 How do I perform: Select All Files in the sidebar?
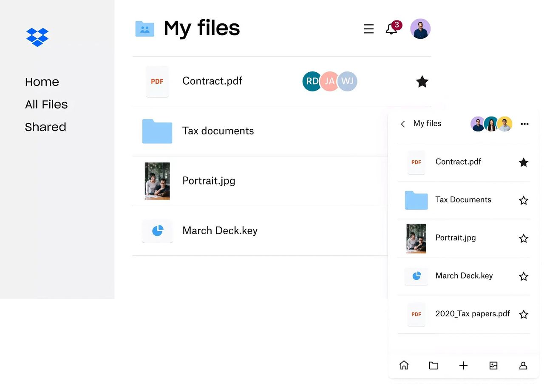click(x=46, y=104)
